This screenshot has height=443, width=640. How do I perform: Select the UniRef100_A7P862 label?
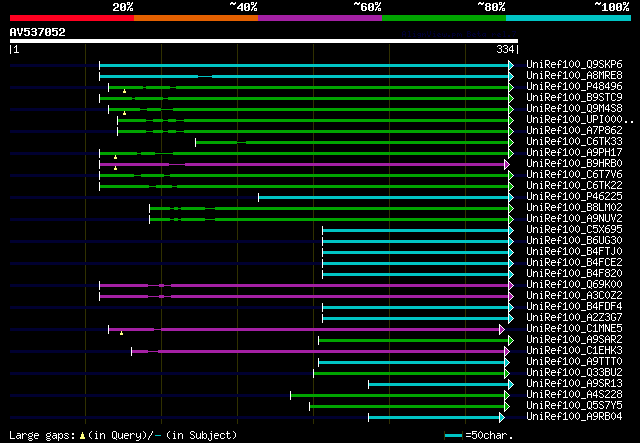pos(574,131)
